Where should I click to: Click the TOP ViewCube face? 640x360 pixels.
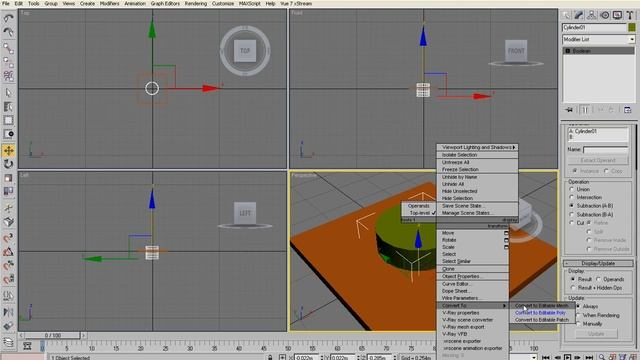[245, 51]
